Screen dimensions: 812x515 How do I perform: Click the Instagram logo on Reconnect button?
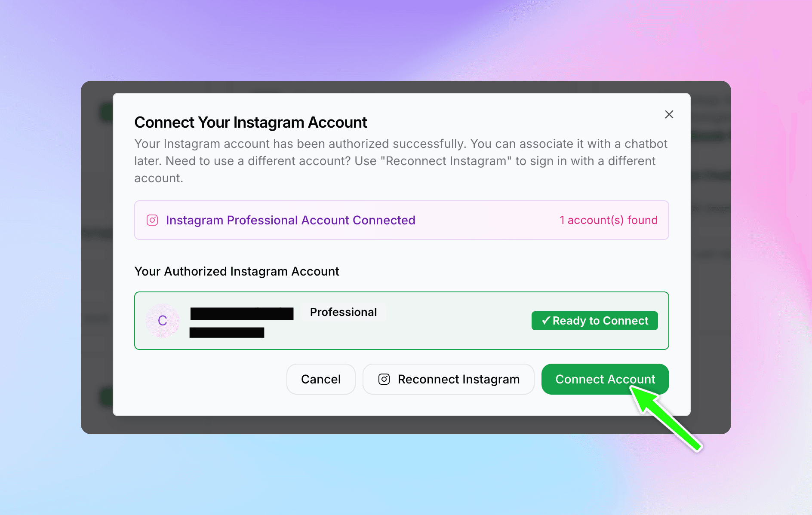pos(384,379)
